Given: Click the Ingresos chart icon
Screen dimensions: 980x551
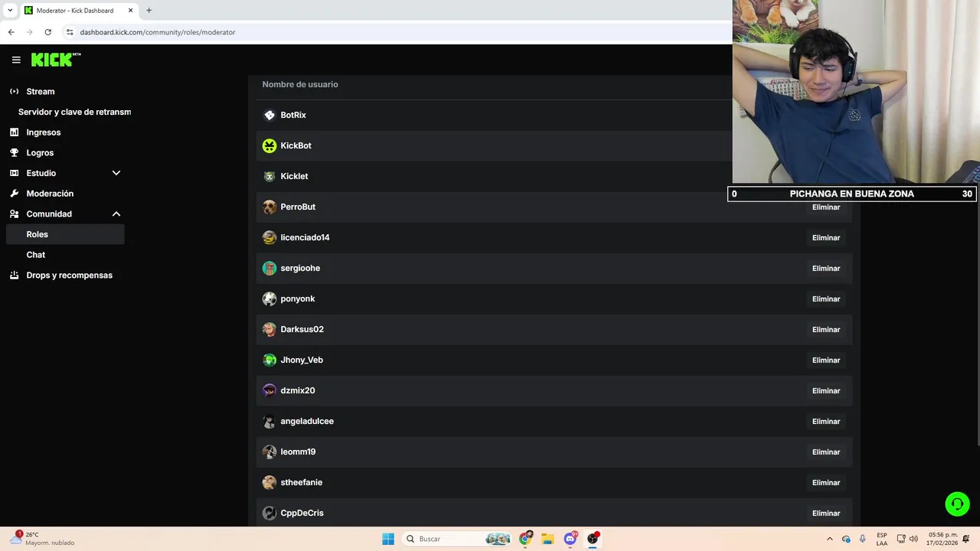Looking at the screenshot, I should [14, 132].
